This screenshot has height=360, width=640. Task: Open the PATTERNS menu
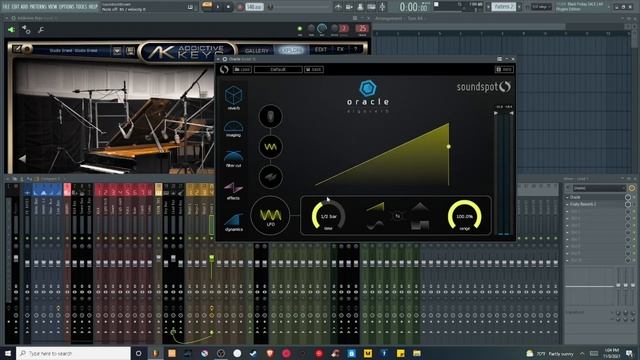(x=38, y=7)
